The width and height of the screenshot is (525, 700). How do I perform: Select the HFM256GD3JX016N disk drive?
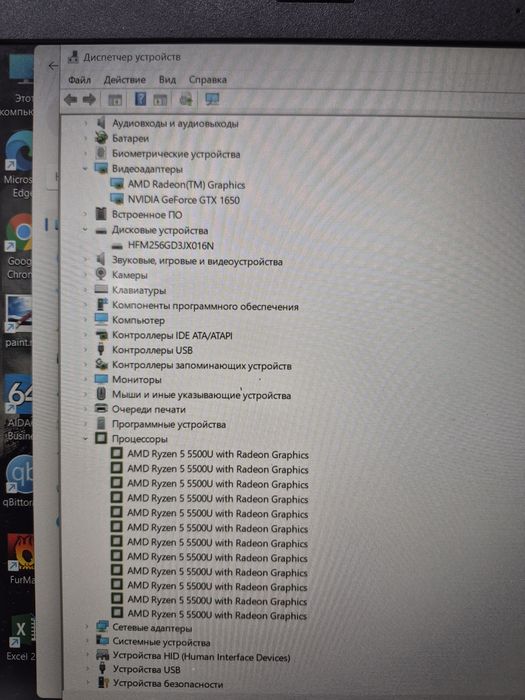click(171, 246)
